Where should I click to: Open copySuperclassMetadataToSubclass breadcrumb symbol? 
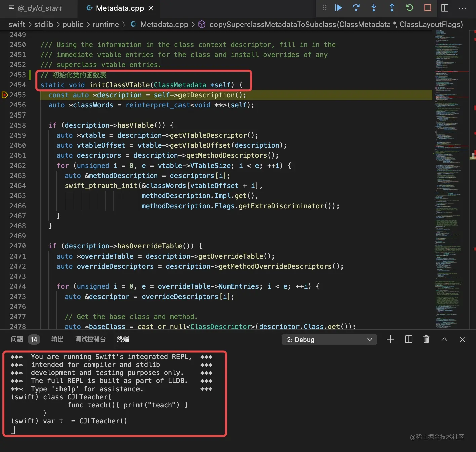(x=330, y=24)
